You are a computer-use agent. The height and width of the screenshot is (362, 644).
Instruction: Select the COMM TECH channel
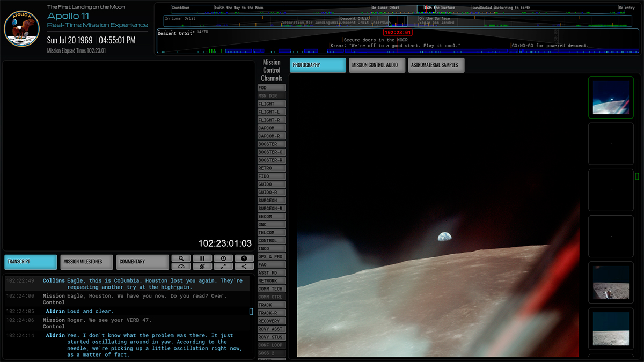point(272,289)
